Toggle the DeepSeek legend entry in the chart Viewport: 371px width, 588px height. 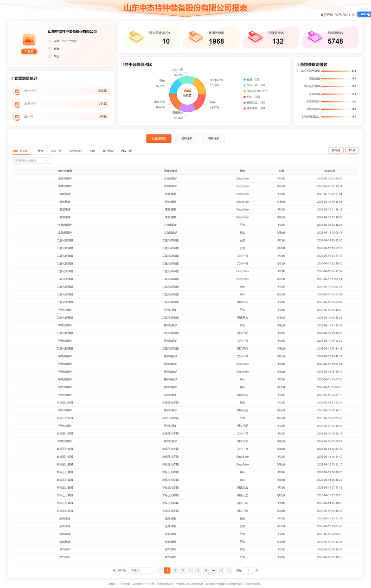(255, 91)
